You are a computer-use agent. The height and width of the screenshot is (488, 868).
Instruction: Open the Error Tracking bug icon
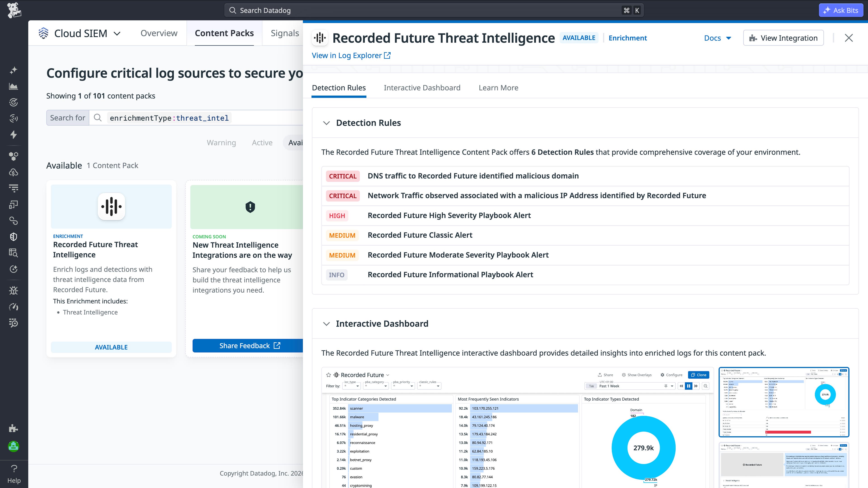pos(14,290)
